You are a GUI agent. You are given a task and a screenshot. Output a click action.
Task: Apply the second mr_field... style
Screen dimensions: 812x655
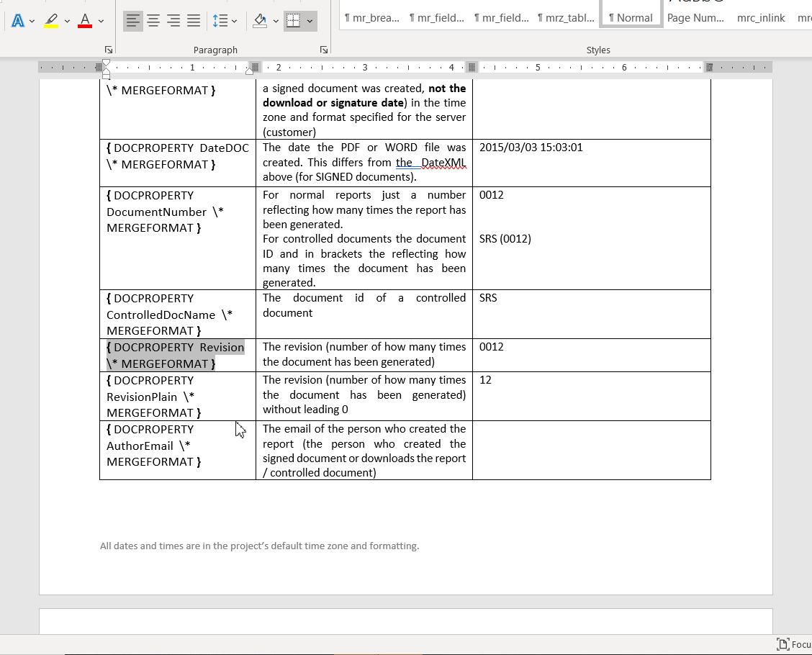click(501, 18)
